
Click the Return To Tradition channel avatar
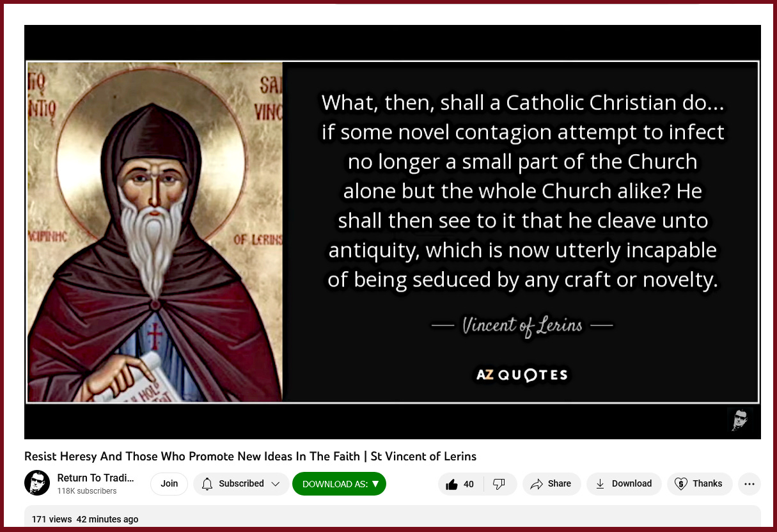(37, 483)
